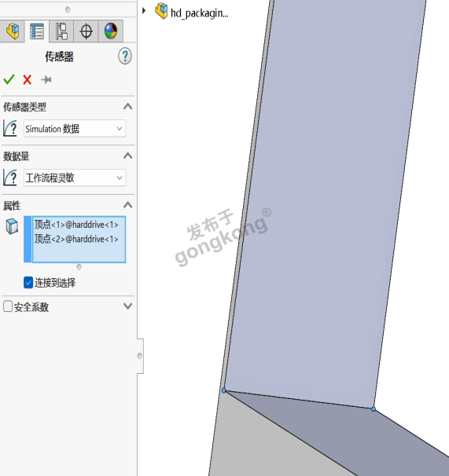Confirm sensor with the green checkmark

click(x=9, y=79)
